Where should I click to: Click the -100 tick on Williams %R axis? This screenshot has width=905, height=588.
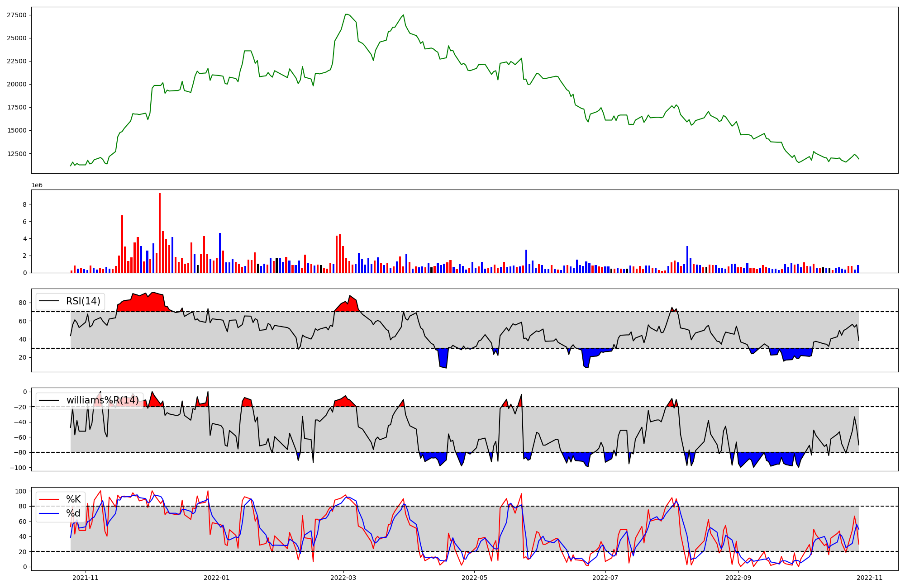click(x=19, y=468)
